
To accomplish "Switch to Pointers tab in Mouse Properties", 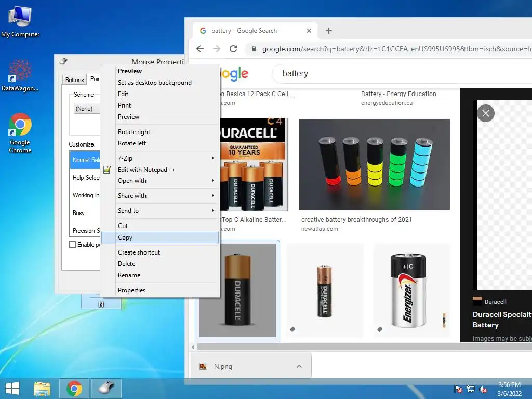I will coord(94,79).
